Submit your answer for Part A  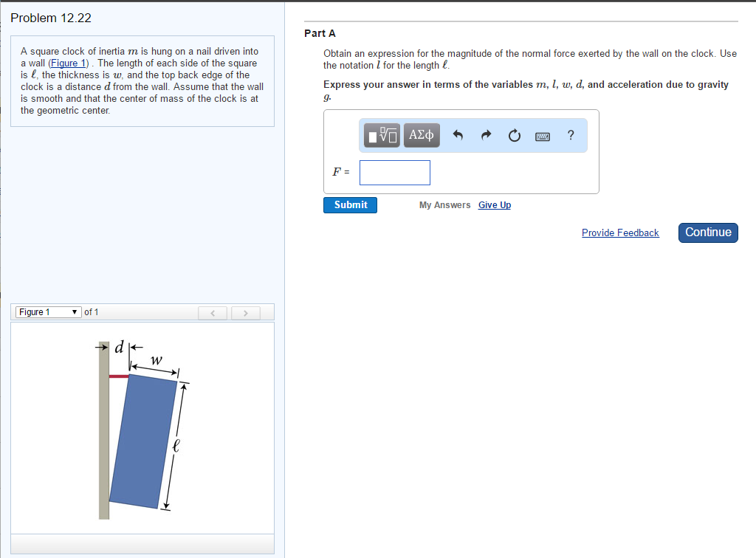tap(349, 204)
